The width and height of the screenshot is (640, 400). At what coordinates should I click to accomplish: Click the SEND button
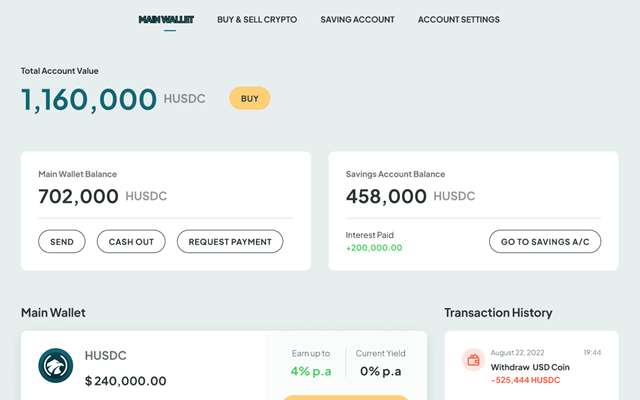tap(62, 242)
